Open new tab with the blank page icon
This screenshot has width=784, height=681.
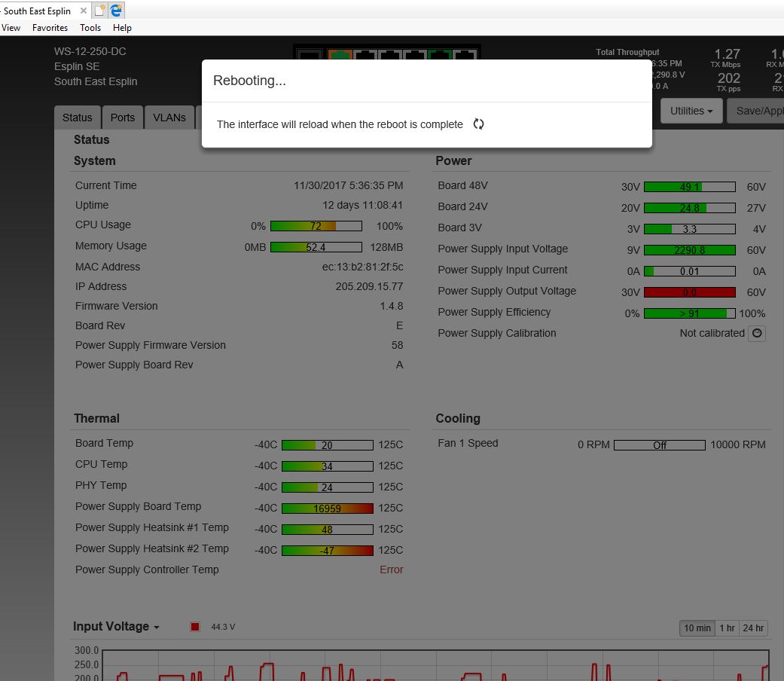[x=100, y=11]
